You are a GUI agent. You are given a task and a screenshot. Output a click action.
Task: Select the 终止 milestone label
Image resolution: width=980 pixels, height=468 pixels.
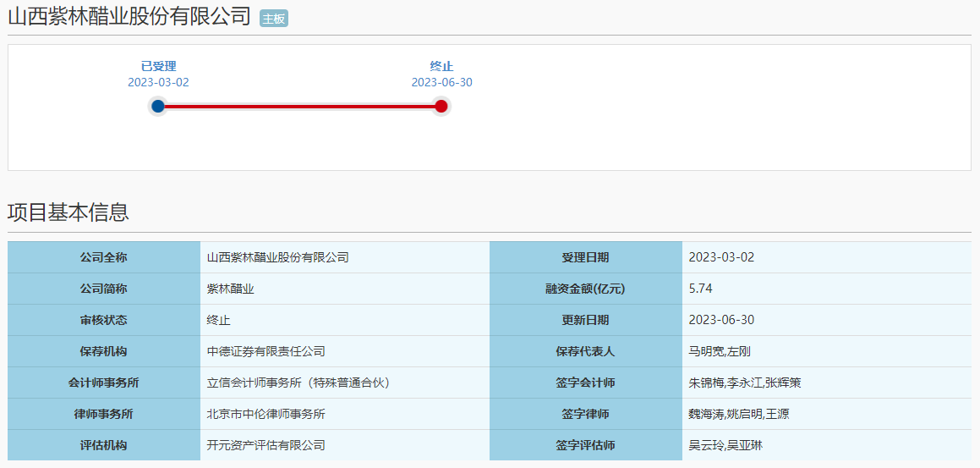point(441,66)
